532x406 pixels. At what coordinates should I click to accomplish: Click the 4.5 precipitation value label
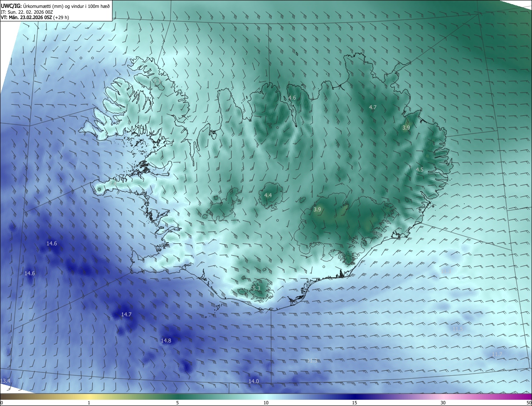click(420, 170)
